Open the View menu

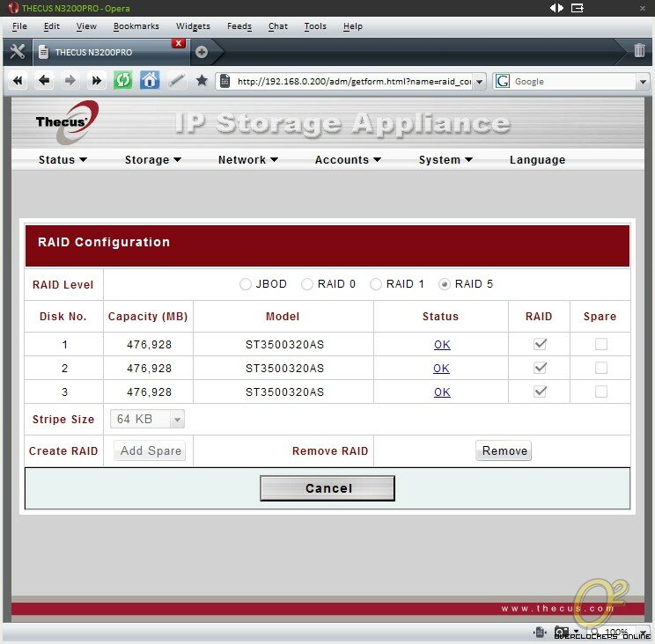click(86, 26)
